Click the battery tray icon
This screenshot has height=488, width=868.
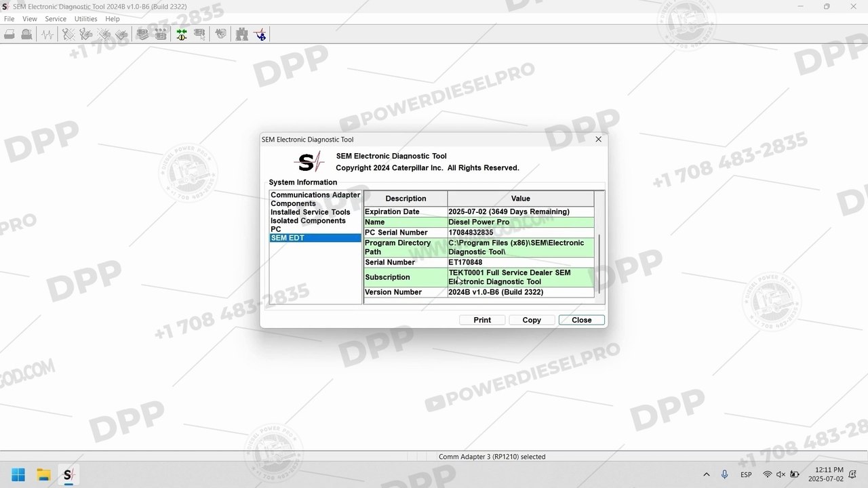[x=794, y=474]
